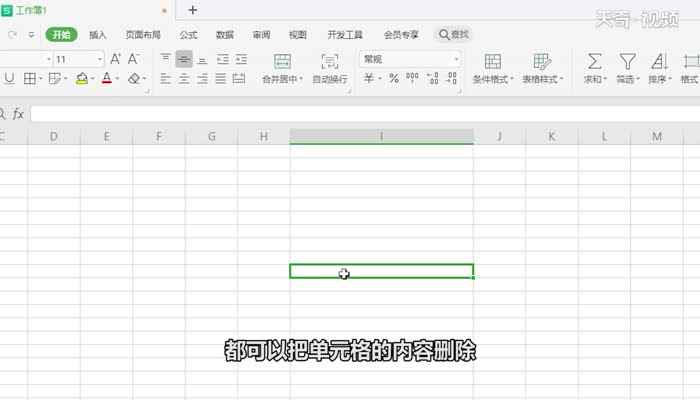The height and width of the screenshot is (400, 700).
Task: Toggle vertical middle alignment
Action: 184,59
